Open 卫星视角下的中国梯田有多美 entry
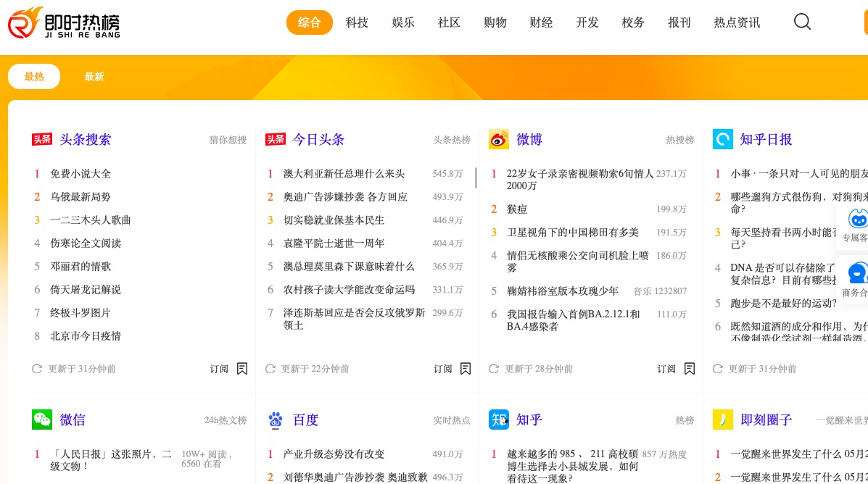The width and height of the screenshot is (868, 484). click(573, 233)
